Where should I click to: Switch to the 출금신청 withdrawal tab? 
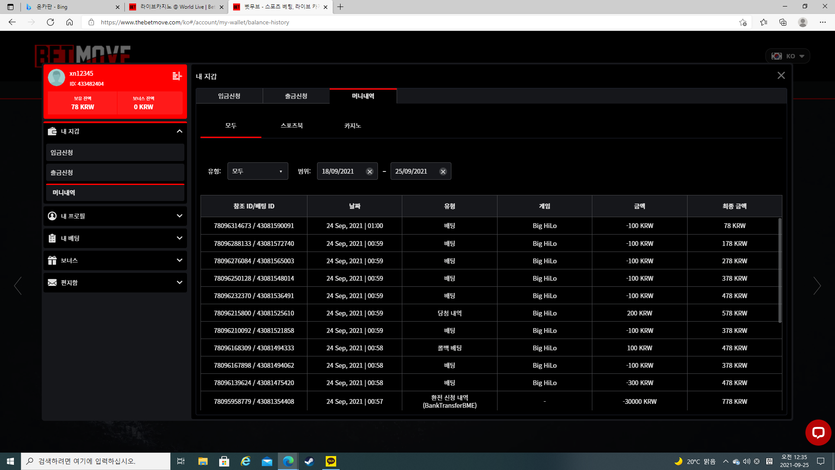pos(296,96)
